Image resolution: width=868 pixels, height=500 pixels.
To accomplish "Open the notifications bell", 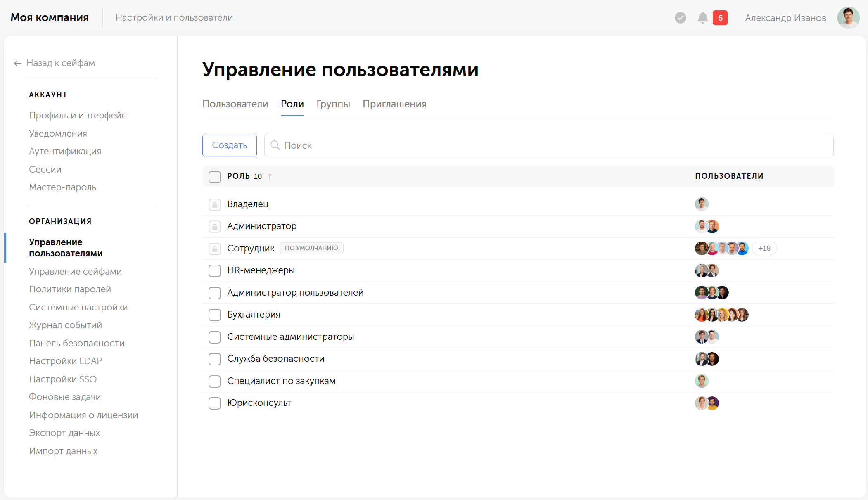I will pos(702,18).
